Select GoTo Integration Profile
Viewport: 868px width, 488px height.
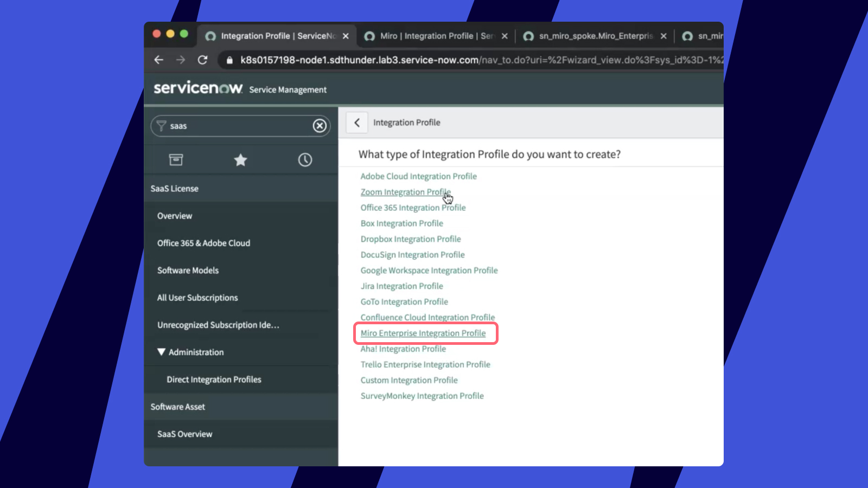click(x=404, y=302)
